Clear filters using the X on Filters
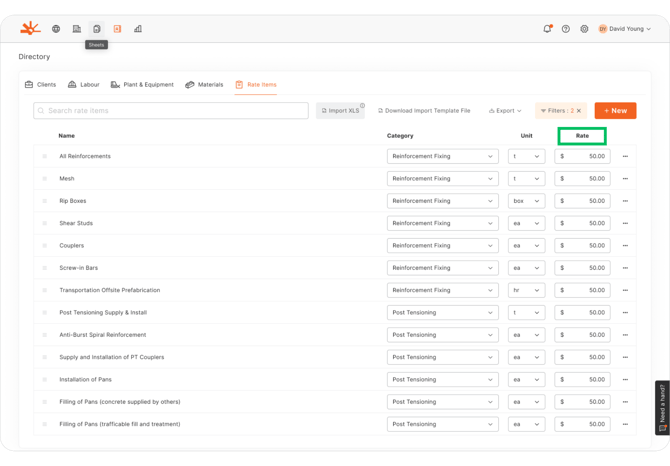 (x=579, y=111)
